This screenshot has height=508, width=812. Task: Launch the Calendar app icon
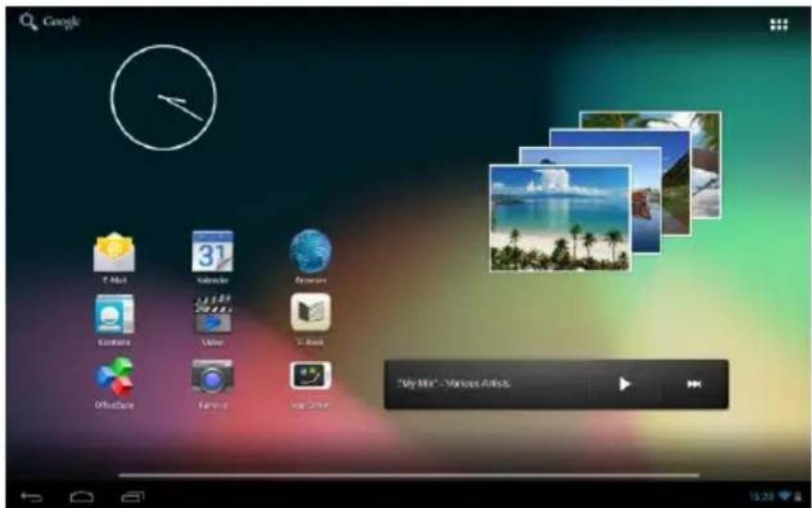(212, 251)
